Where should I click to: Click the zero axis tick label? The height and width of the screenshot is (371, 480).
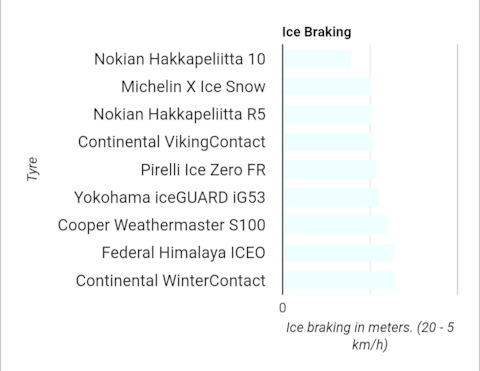[283, 308]
